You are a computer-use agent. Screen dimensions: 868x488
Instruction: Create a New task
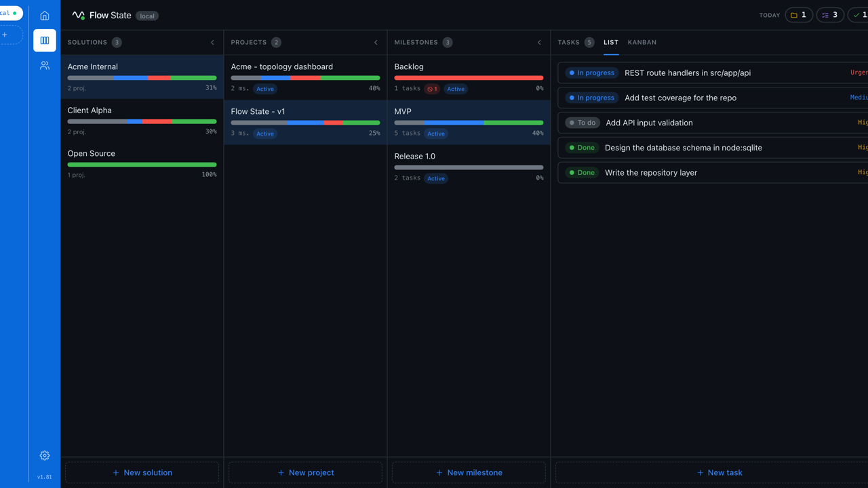(712, 472)
